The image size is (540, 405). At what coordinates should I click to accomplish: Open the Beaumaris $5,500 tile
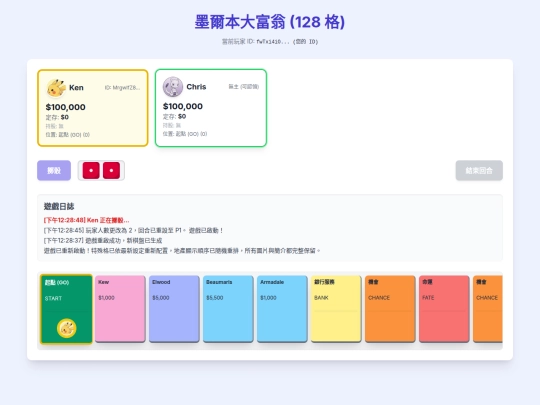228,309
